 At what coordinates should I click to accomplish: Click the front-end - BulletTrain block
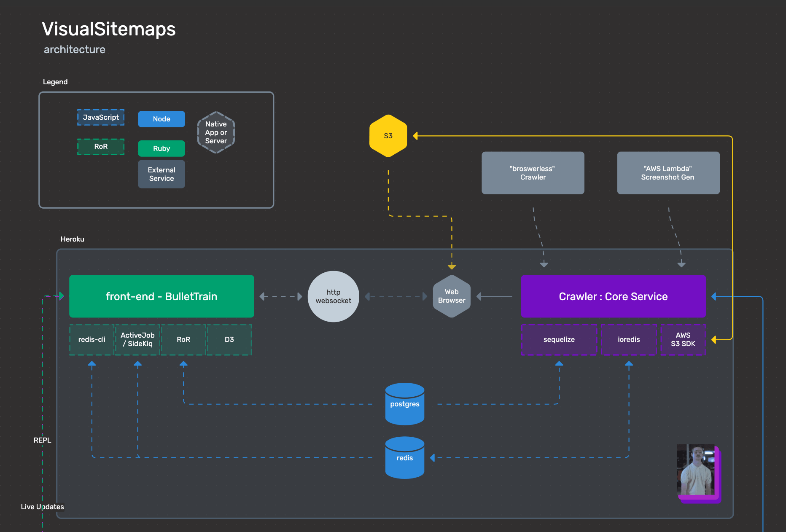coord(162,296)
